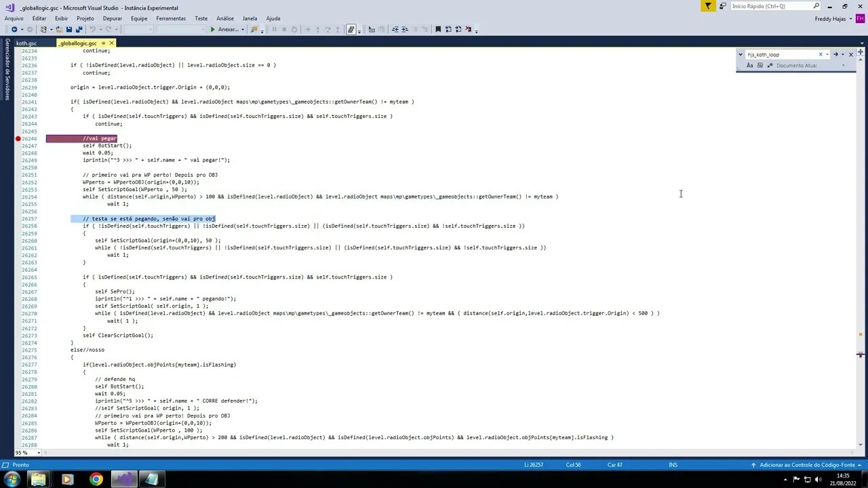The height and width of the screenshot is (488, 868).
Task: Toggle the hash-style highlighted toolbar icon
Action: coord(351,29)
